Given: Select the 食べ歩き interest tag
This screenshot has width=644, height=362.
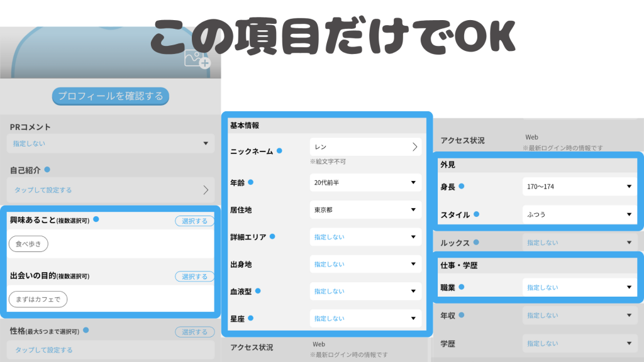Looking at the screenshot, I should [28, 244].
